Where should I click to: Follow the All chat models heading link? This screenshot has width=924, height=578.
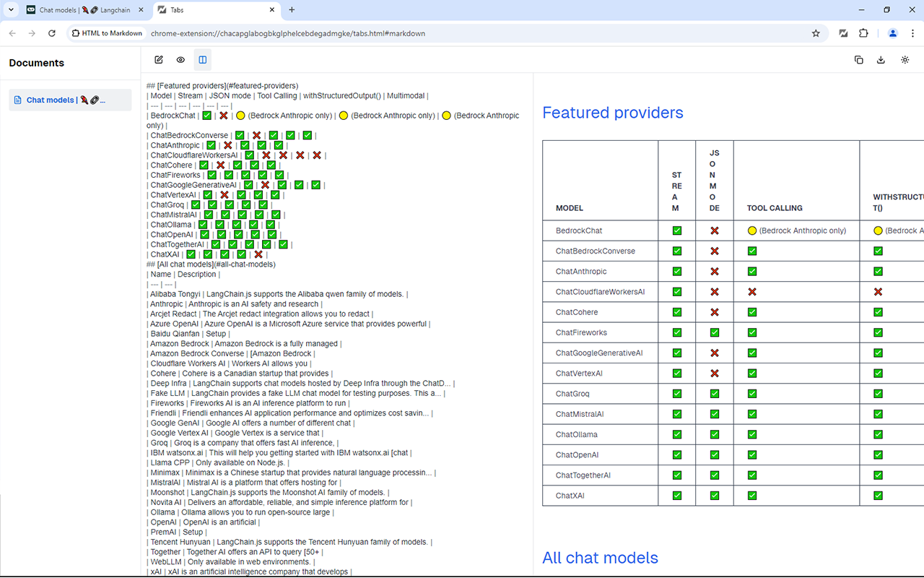[x=600, y=558]
